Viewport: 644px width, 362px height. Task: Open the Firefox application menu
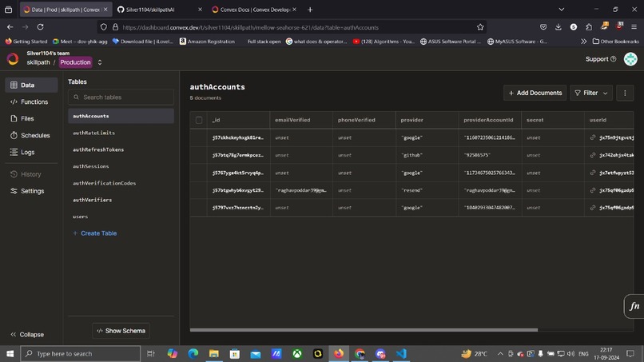pyautogui.click(x=634, y=27)
